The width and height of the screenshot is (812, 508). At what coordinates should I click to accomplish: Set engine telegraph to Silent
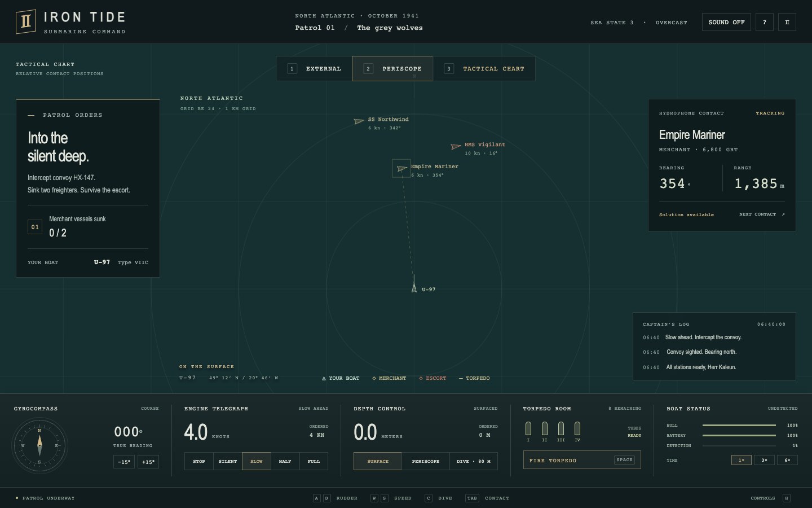coord(228,461)
